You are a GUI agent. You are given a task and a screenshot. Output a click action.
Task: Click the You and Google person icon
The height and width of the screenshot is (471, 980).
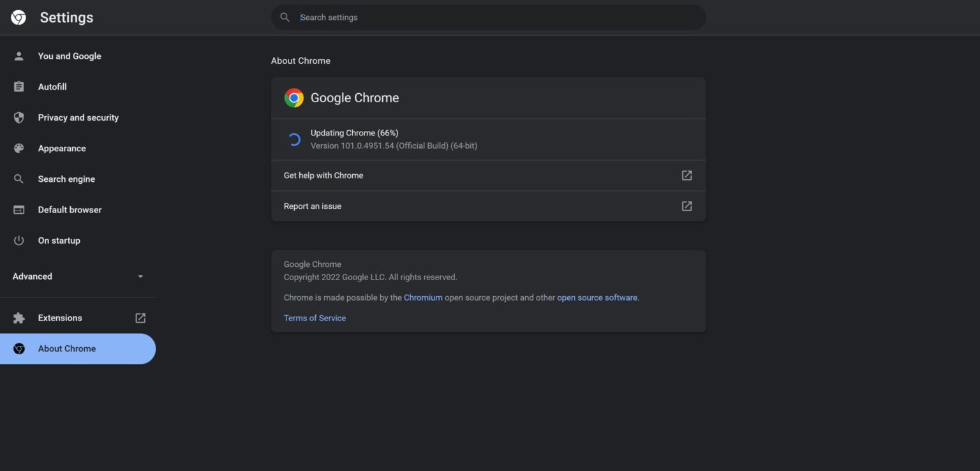click(x=19, y=56)
